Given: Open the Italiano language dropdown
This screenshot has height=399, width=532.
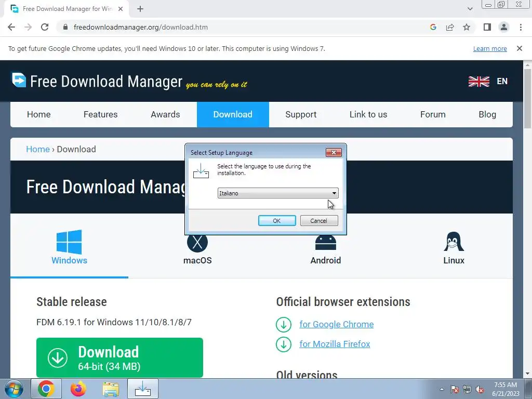Looking at the screenshot, I should point(278,193).
